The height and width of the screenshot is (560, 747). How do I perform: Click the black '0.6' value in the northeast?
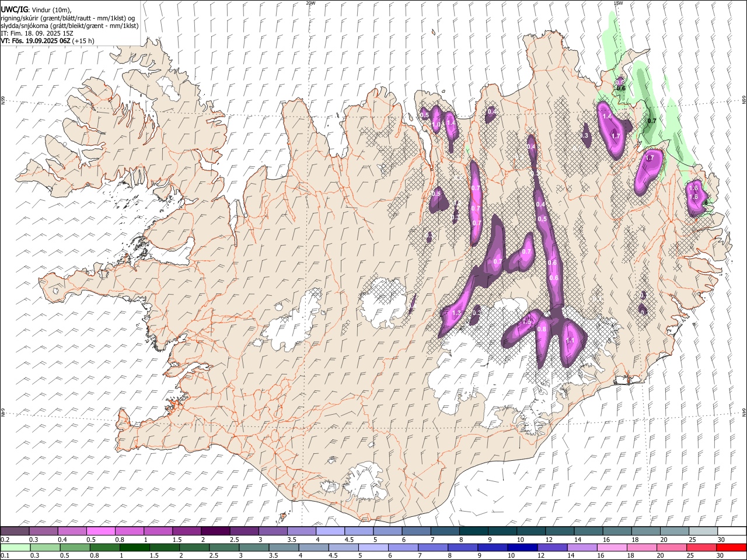[x=621, y=89]
